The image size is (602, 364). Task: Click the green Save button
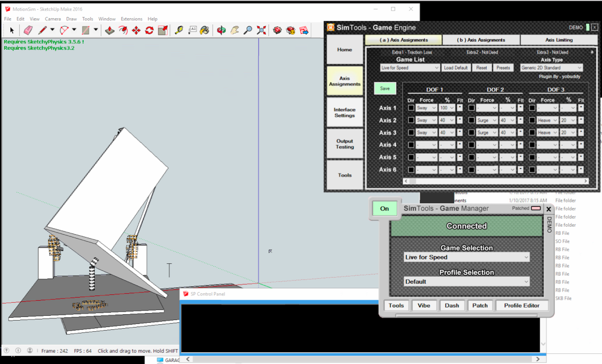tap(385, 88)
